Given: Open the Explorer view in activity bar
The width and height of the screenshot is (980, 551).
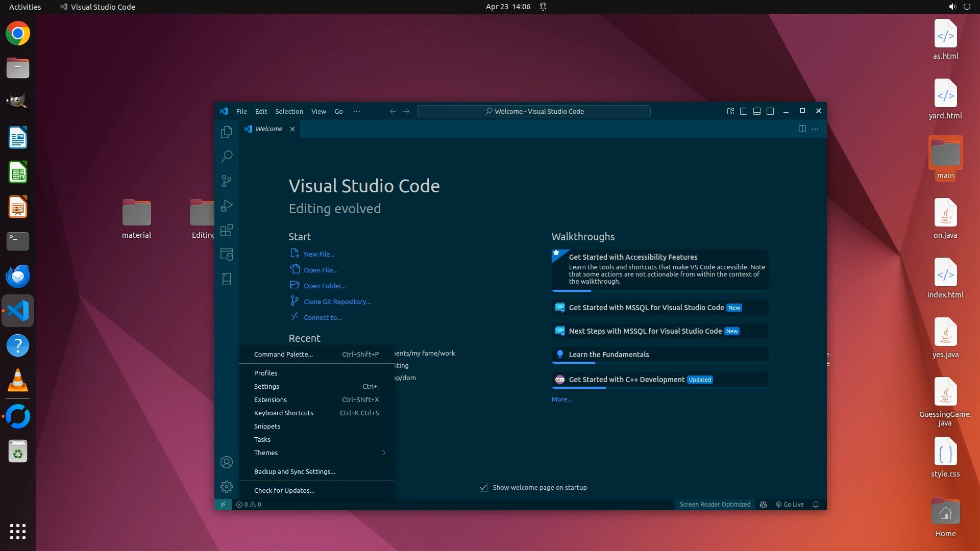Looking at the screenshot, I should tap(227, 132).
